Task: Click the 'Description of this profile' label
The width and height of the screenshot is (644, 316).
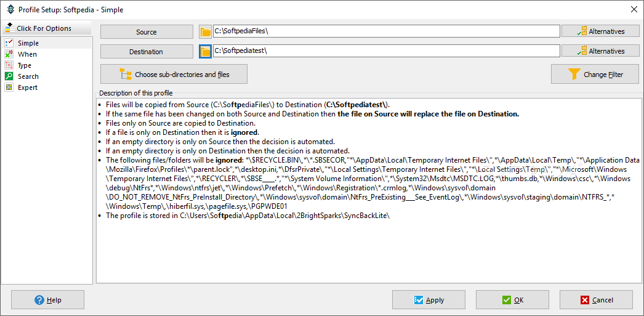Action: tap(135, 93)
